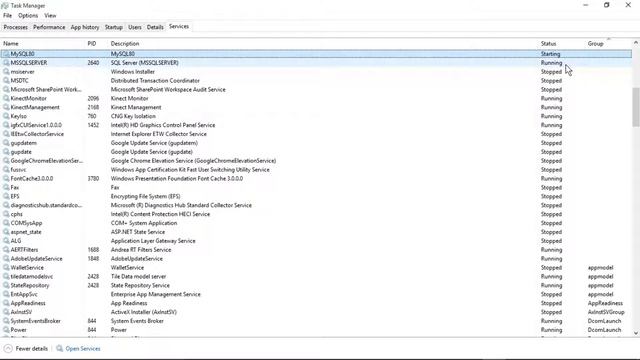Click the icon beside cphs service
Viewport: 640px width, 360px height.
point(6,214)
